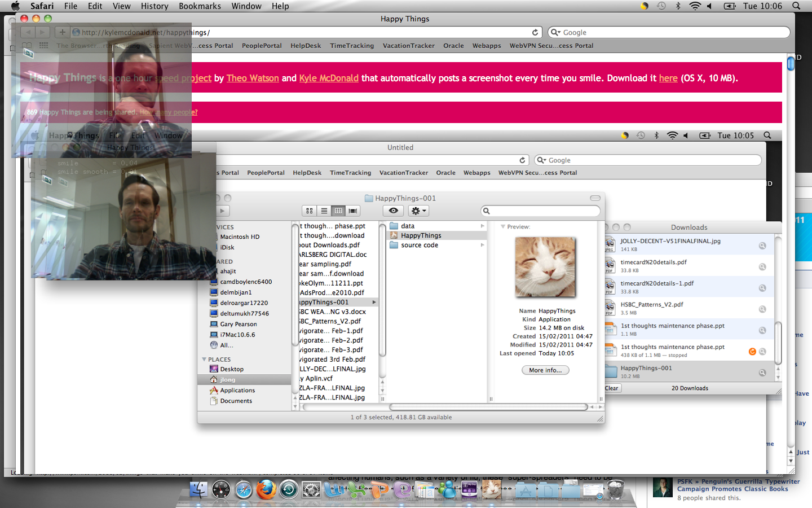Open Trash in the dock
This screenshot has width=812, height=508.
tap(615, 489)
